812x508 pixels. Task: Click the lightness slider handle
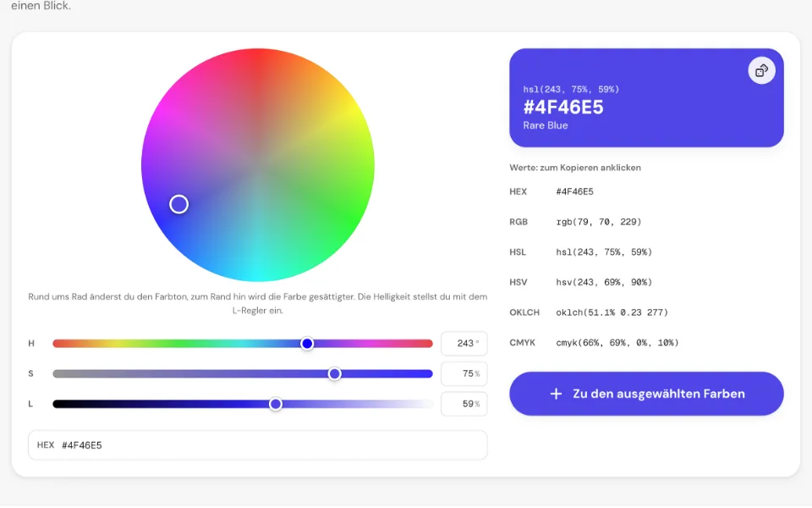click(x=276, y=404)
